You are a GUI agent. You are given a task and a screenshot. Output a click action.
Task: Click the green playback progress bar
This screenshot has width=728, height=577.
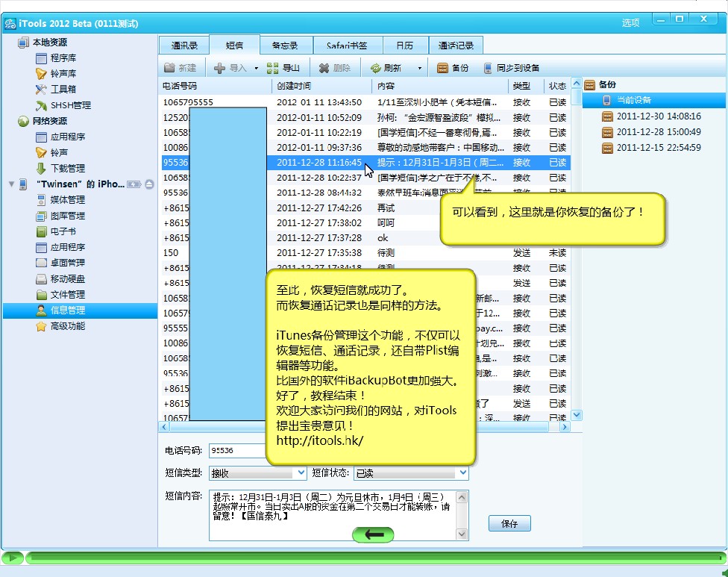[373, 558]
